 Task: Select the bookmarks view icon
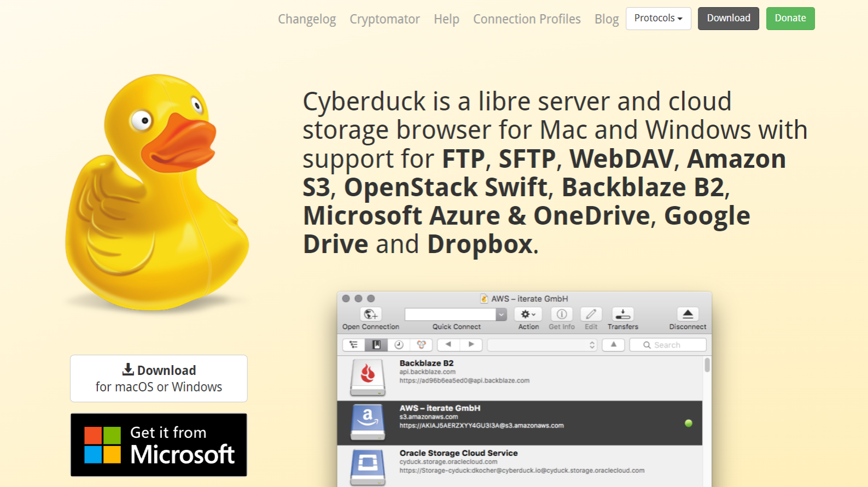[376, 345]
